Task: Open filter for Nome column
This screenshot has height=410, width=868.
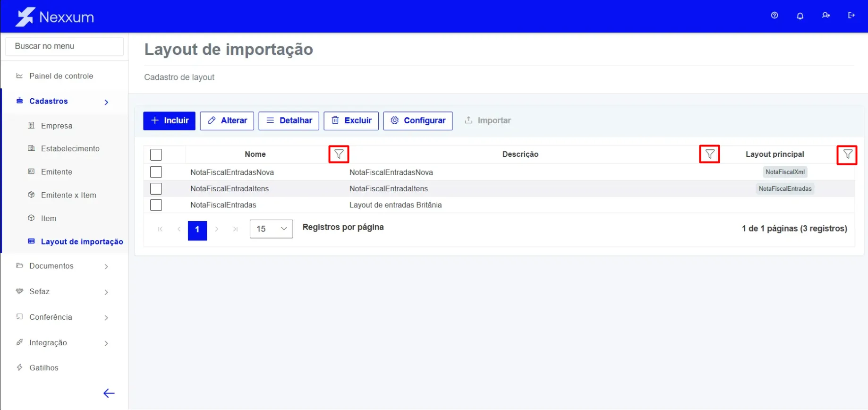Action: pyautogui.click(x=339, y=154)
